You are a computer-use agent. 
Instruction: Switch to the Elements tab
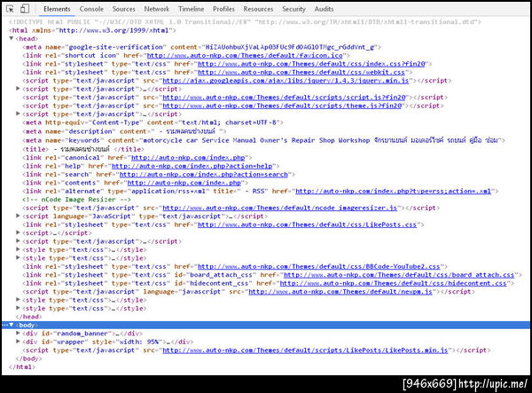tap(57, 9)
